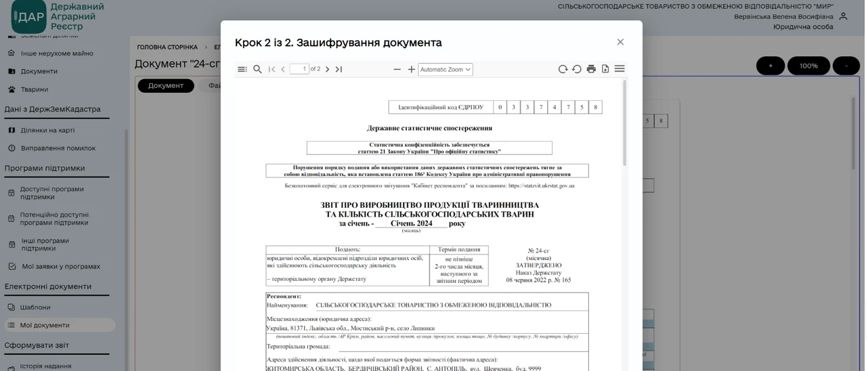Viewport: 868px width, 371px height.
Task: Toggle the PDF viewer sidebar
Action: tap(243, 70)
